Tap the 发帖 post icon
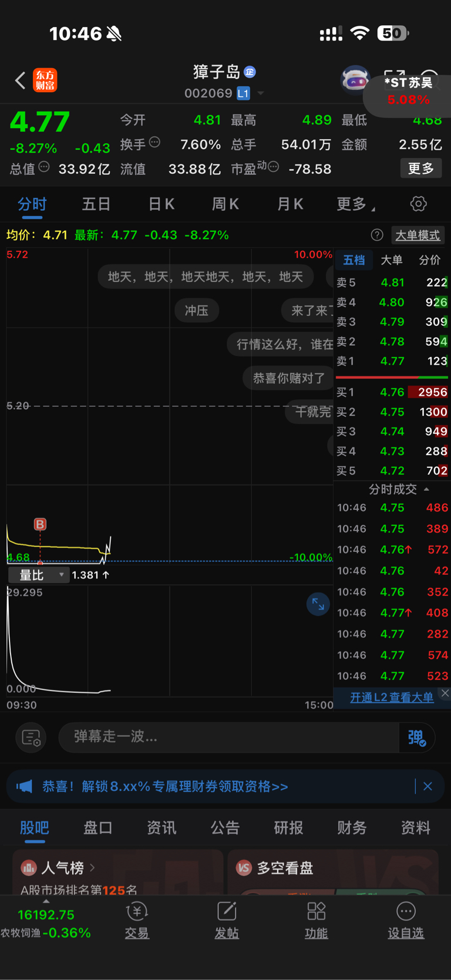451x980 pixels. click(x=227, y=921)
